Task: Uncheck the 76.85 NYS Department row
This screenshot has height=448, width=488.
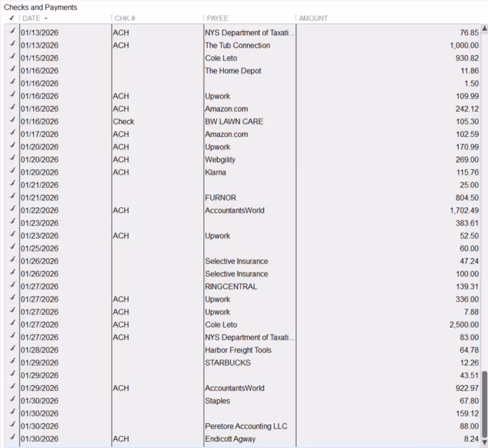Action: [12, 31]
